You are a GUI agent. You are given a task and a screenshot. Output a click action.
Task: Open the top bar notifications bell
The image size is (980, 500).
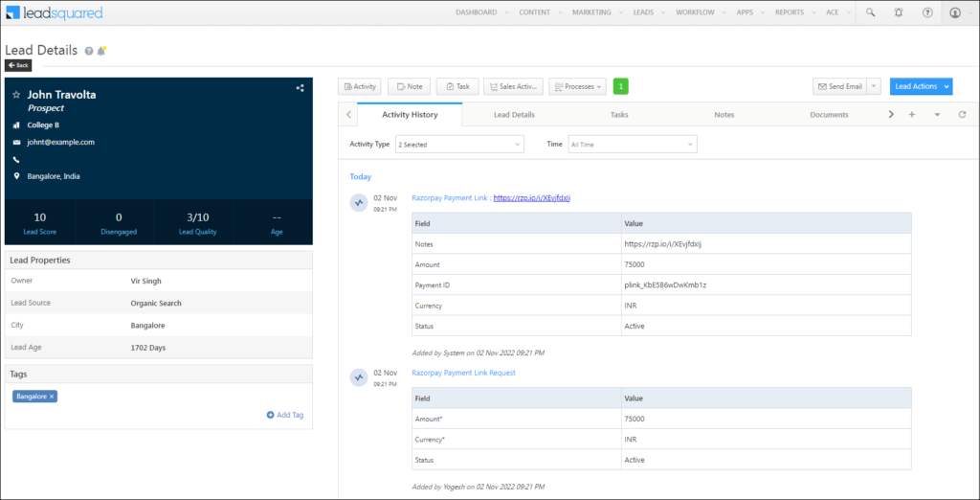click(898, 12)
